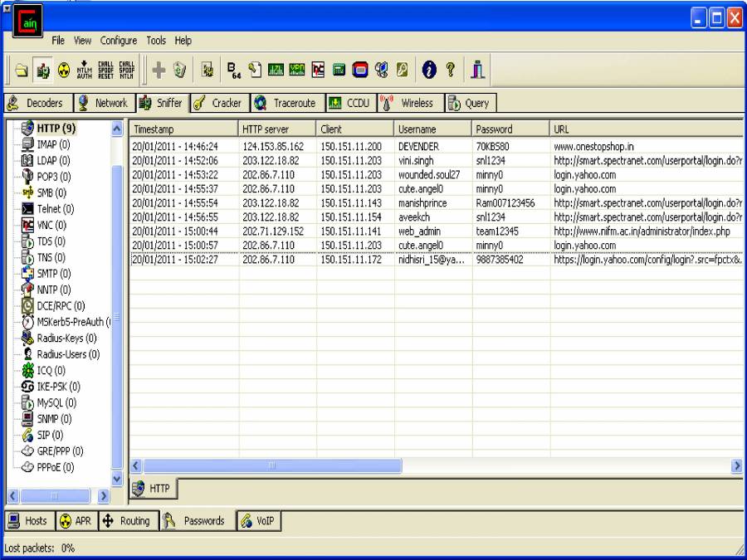Switch to the APR bottom tab
This screenshot has height=560, width=747.
[76, 521]
